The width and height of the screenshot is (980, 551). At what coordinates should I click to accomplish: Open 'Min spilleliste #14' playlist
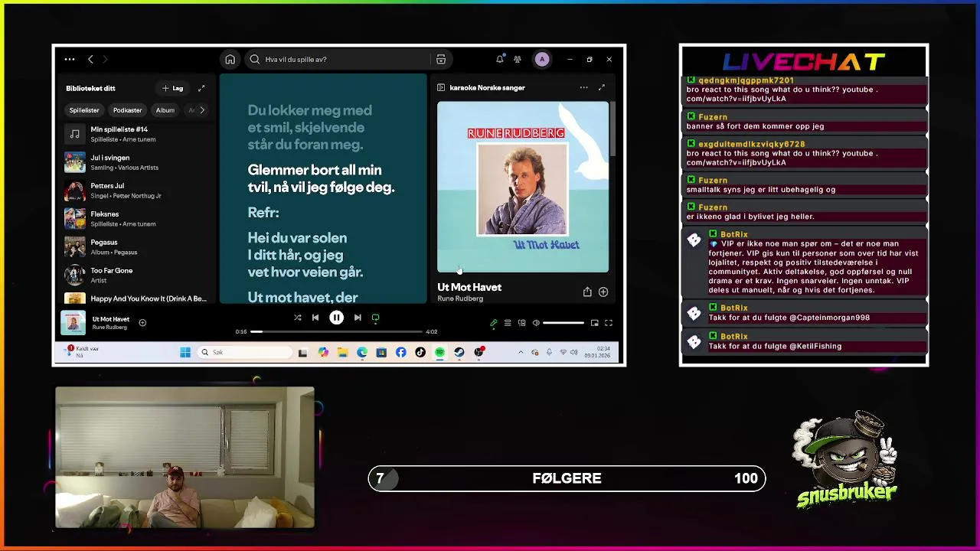point(136,134)
